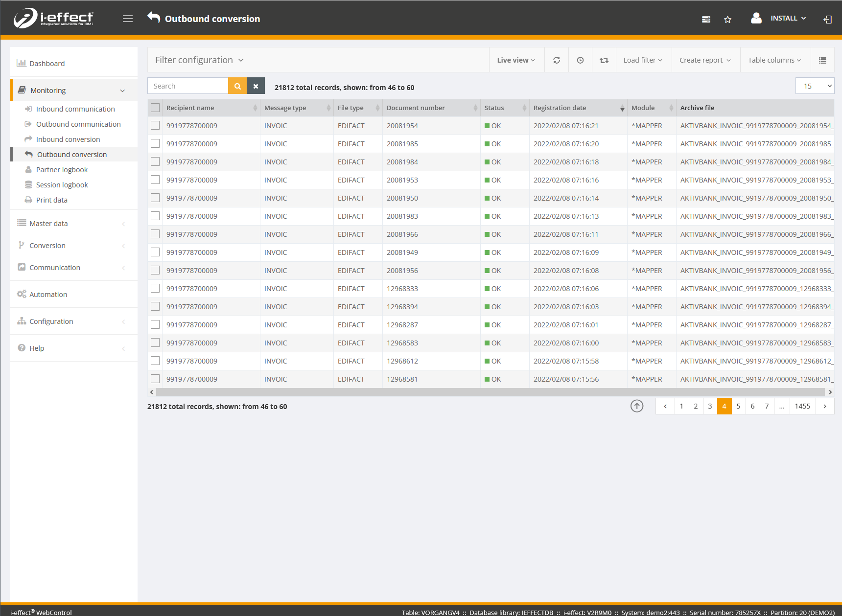Click the scroll-to-top arrow circle icon
This screenshot has height=616, width=842.
(x=637, y=406)
